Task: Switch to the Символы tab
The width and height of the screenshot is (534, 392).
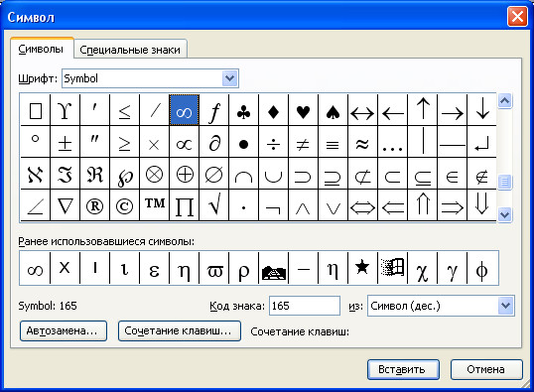Action: [x=41, y=49]
